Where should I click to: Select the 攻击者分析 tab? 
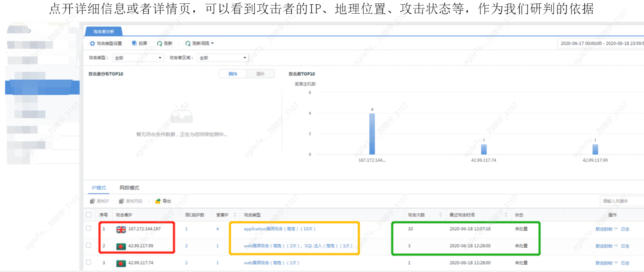(104, 32)
